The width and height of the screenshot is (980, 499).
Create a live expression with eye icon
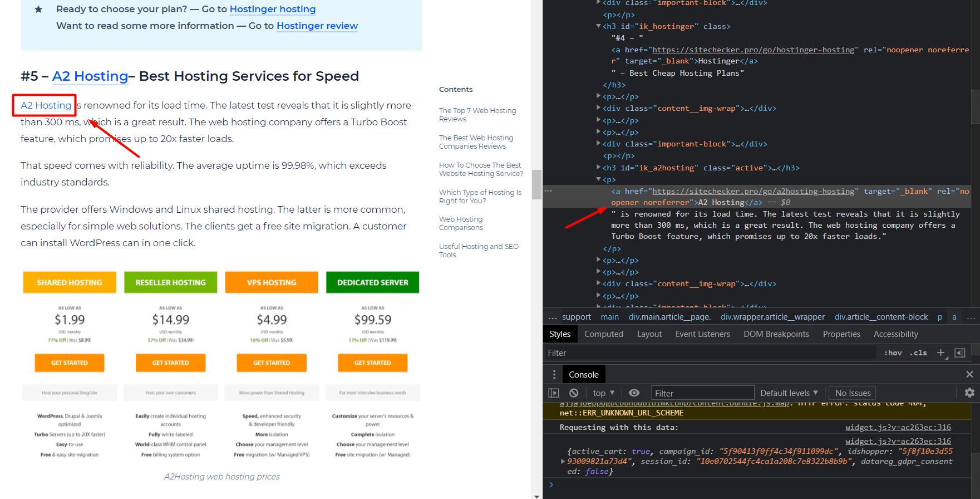pos(634,393)
